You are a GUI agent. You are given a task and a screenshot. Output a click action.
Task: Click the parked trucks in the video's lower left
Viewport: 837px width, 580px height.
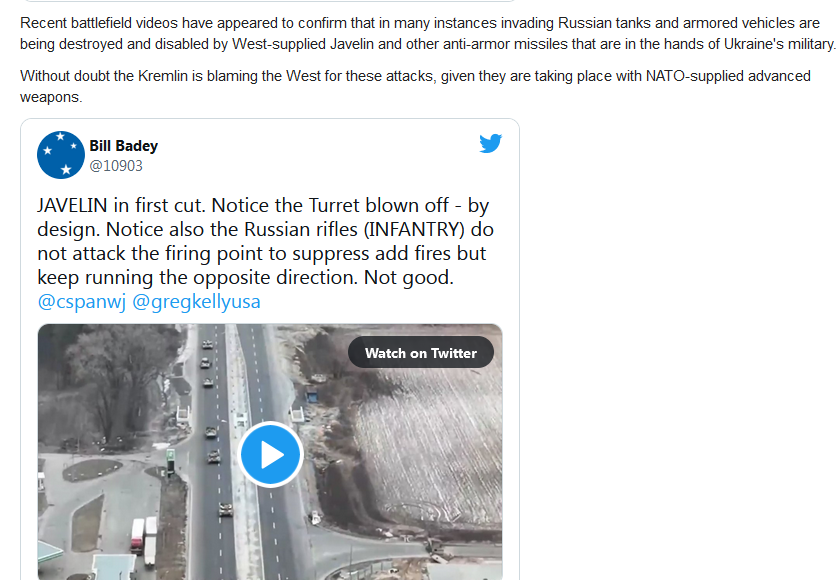[x=143, y=540]
